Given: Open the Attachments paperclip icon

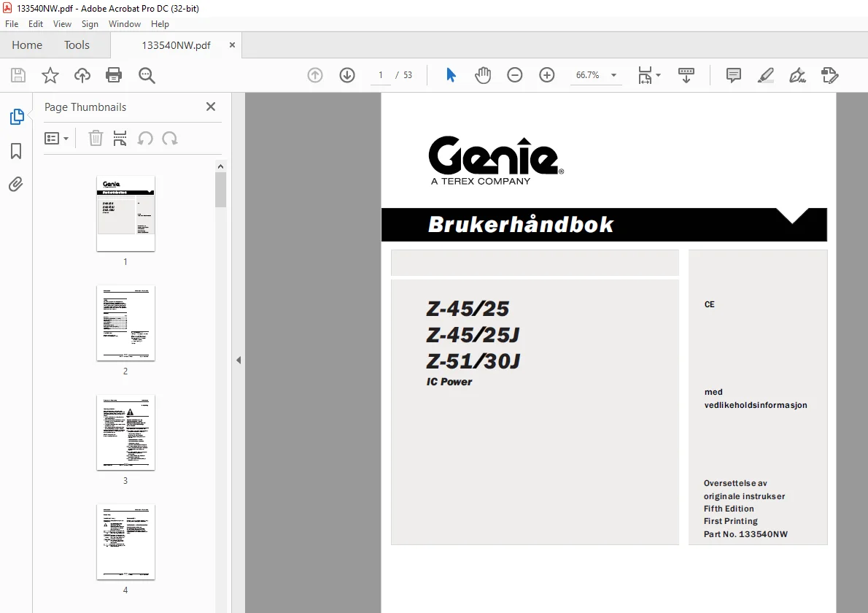Looking at the screenshot, I should pos(16,185).
